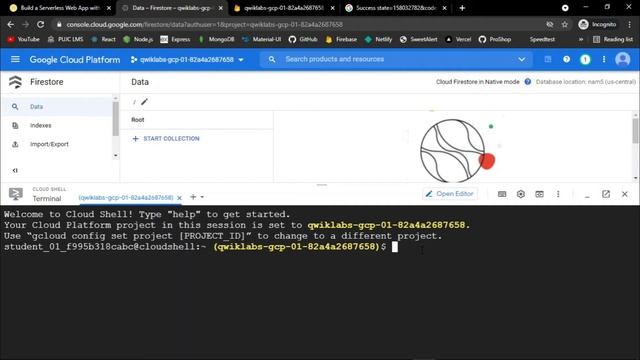Click the Native mode help info icon
Screen dimensions: 640x360
[x=528, y=82]
